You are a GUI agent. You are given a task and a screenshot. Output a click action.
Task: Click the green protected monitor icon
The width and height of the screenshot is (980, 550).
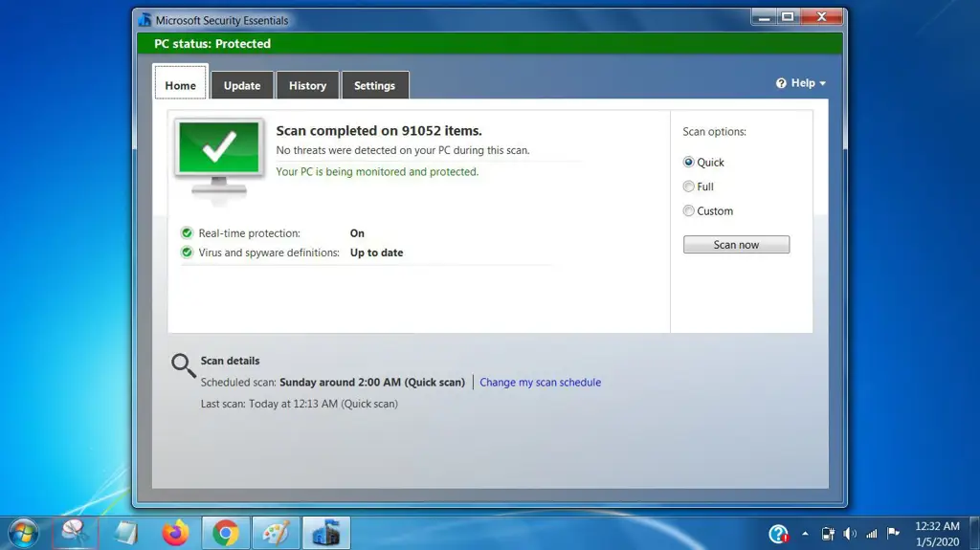[219, 159]
